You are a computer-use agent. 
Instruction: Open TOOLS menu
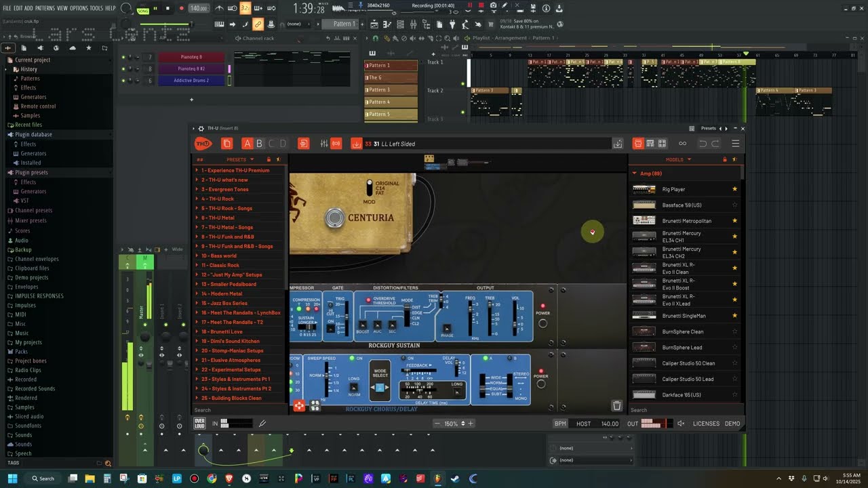[96, 8]
